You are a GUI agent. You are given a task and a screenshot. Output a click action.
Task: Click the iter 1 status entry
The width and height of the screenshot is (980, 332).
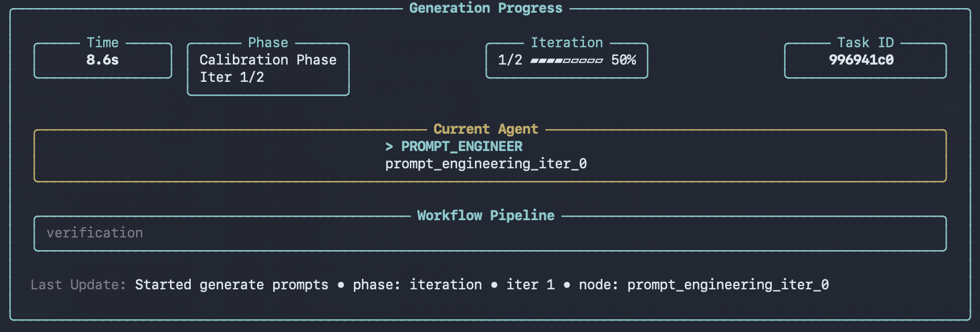tap(530, 285)
